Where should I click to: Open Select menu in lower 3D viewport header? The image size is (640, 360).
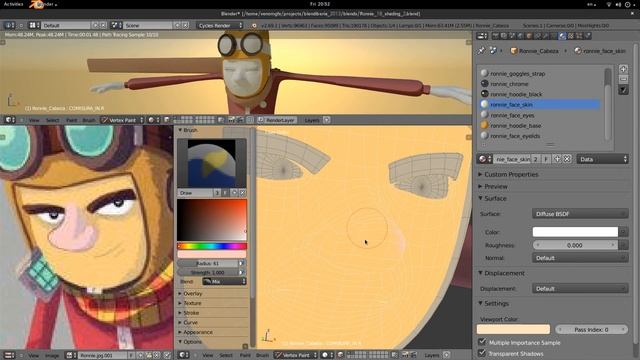pyautogui.click(x=226, y=355)
